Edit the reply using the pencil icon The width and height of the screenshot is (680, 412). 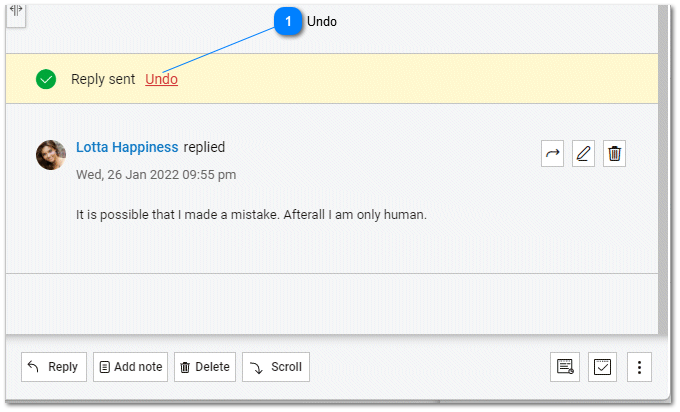[x=584, y=154]
